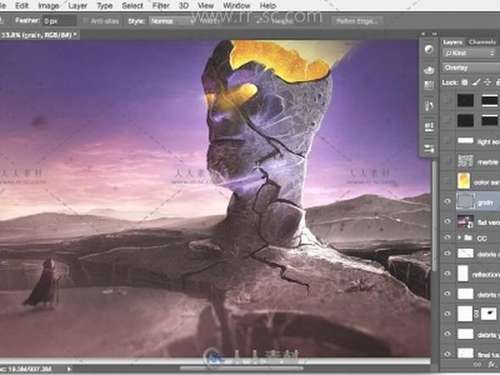Click the Refine Edge button
This screenshot has width=500, height=375.
356,21
